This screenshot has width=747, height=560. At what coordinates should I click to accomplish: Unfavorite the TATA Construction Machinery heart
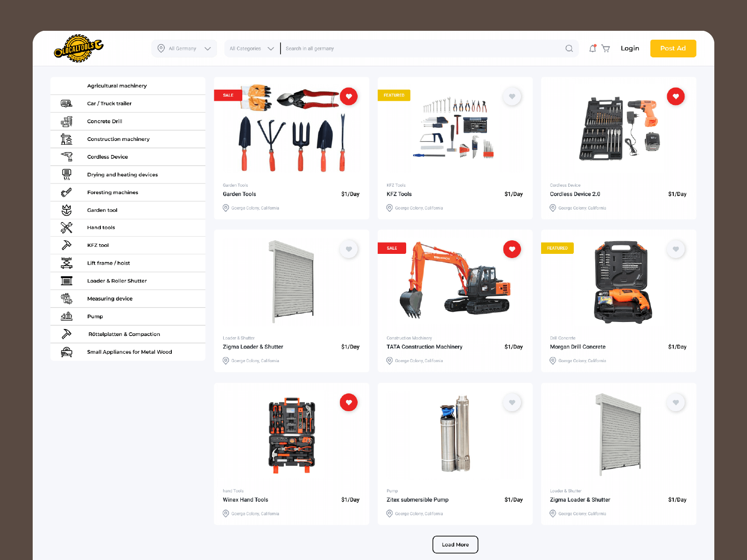pyautogui.click(x=512, y=249)
